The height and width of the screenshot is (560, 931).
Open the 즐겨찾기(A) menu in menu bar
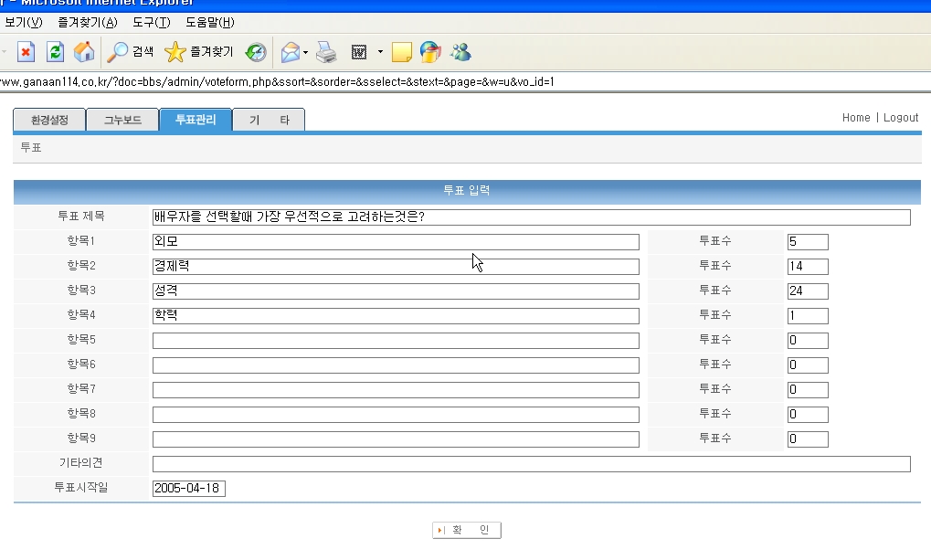87,22
